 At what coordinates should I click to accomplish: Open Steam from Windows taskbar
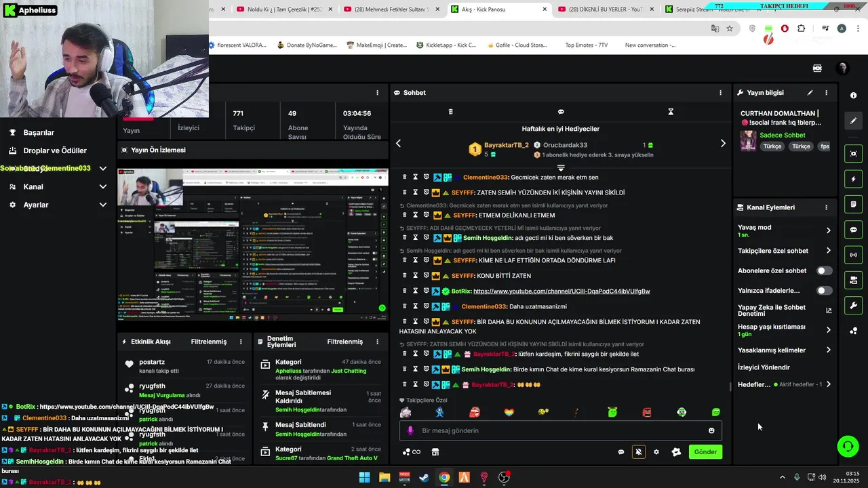click(x=424, y=477)
